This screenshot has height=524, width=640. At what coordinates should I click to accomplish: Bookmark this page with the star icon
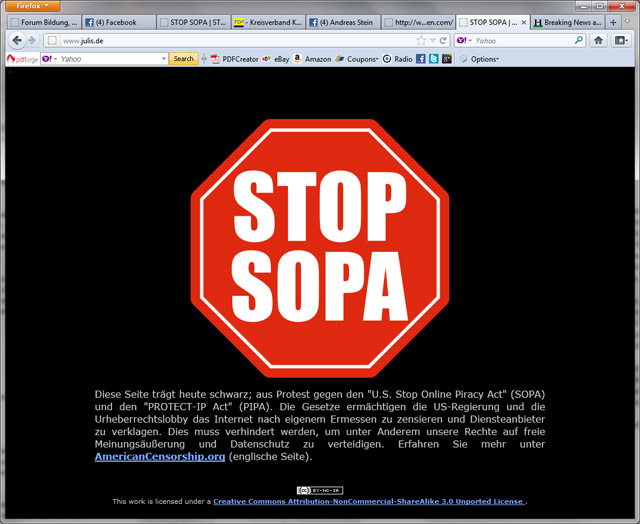(421, 41)
